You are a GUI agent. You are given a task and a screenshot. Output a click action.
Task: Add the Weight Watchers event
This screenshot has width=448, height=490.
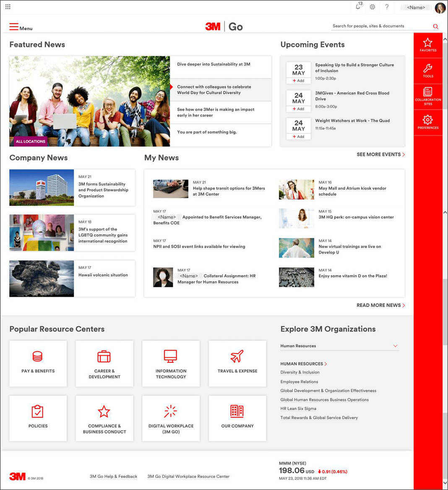click(299, 136)
